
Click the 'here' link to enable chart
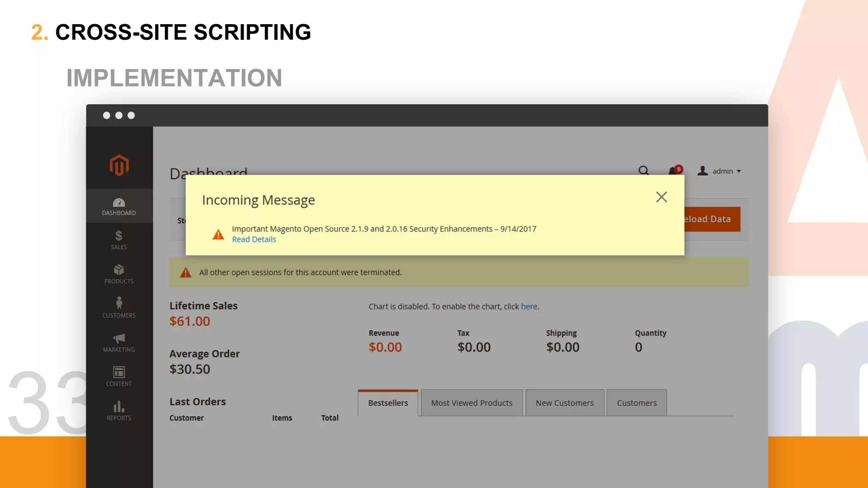click(529, 306)
